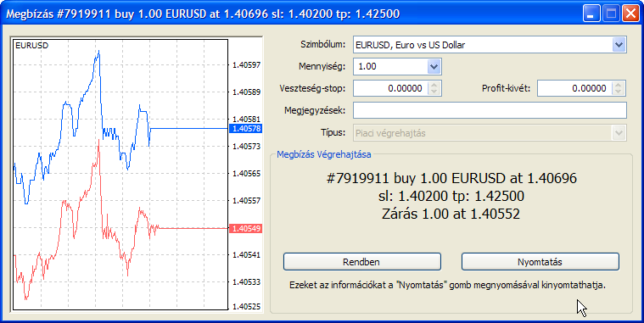Viewport: 644px width, 323px height.
Task: Click the Megjegyzések comment field
Action: (x=490, y=110)
